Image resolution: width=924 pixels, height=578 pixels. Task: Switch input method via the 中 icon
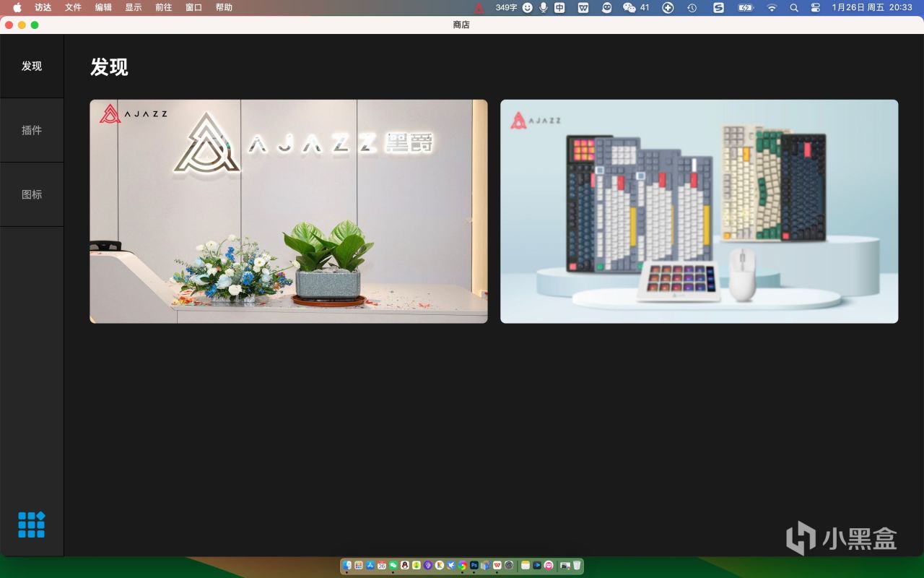pos(559,7)
